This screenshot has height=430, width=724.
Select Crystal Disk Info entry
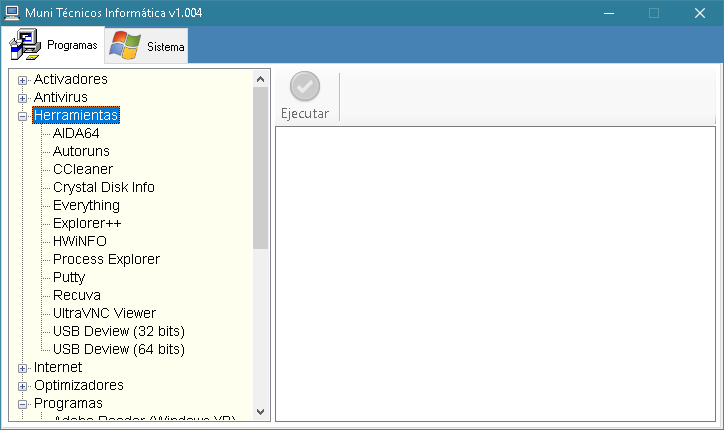pos(104,188)
